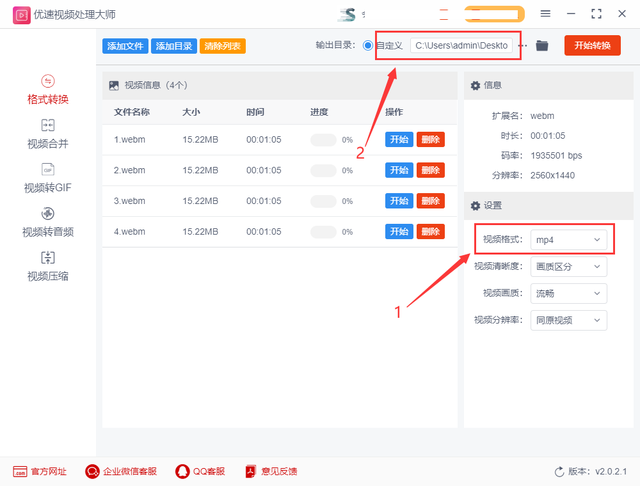Expand the 视频格式 mp4 dropdown
640x486 pixels.
tap(569, 240)
